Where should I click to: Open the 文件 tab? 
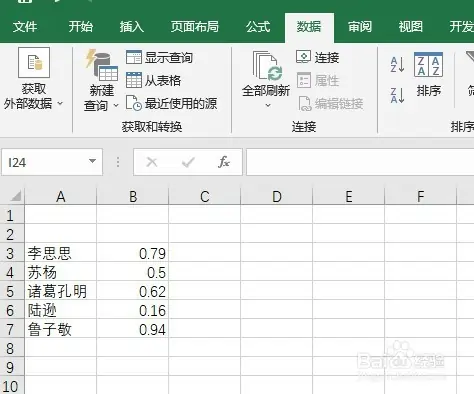pyautogui.click(x=25, y=27)
